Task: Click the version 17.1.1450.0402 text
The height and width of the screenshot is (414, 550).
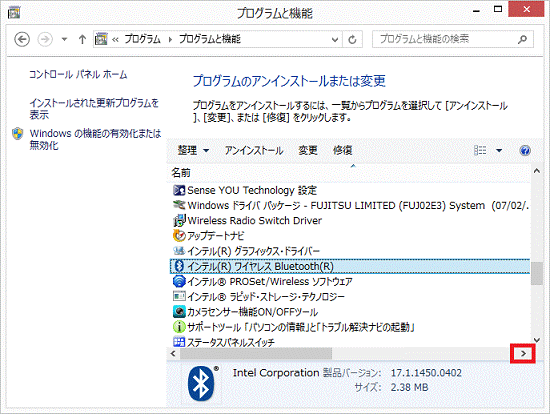Action: [x=426, y=373]
